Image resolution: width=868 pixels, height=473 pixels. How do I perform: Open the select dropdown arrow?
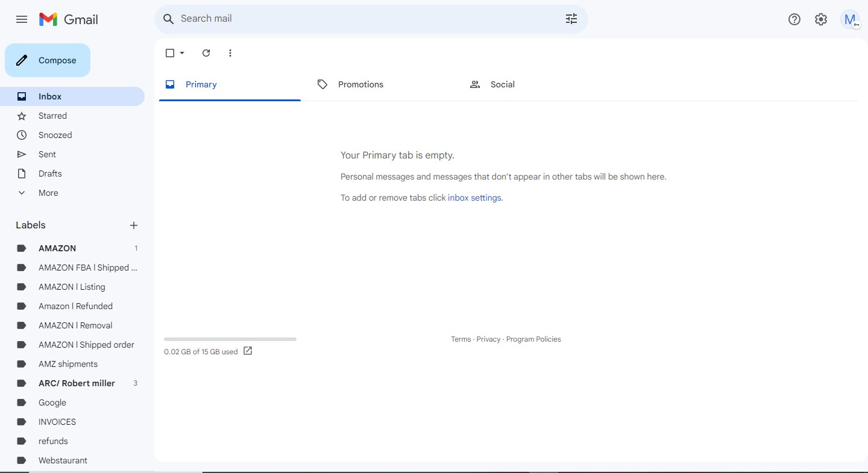pyautogui.click(x=182, y=53)
